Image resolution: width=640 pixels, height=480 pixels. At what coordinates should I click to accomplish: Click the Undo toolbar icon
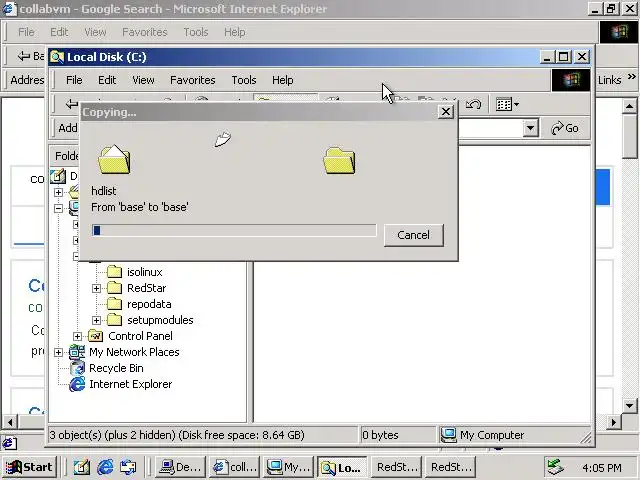pyautogui.click(x=473, y=104)
